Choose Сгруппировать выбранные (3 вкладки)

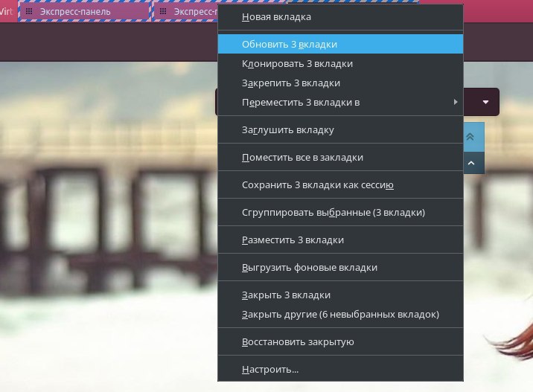click(340, 212)
